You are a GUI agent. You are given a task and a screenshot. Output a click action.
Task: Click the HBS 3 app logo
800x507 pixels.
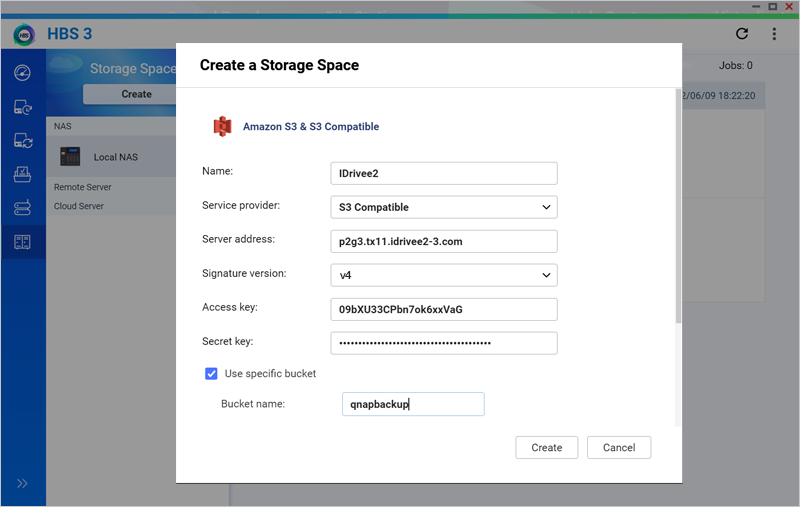click(24, 35)
